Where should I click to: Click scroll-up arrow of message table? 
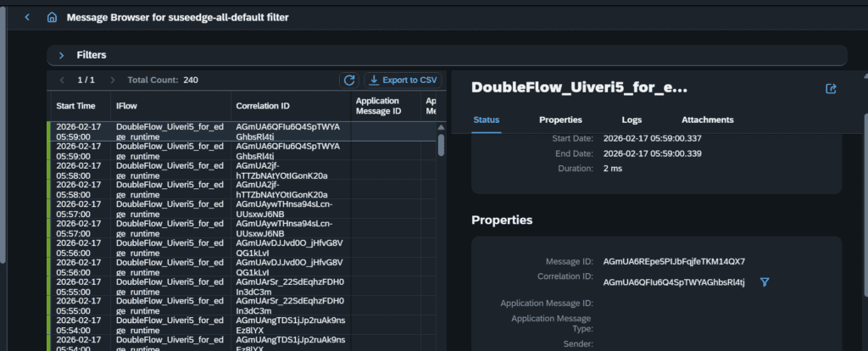(441, 127)
